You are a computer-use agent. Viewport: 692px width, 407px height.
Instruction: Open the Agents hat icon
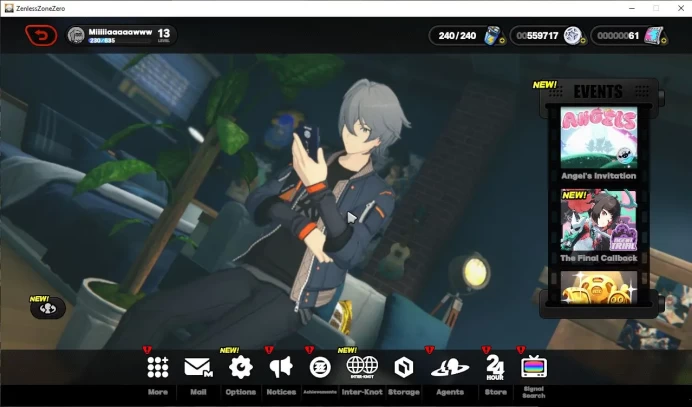(x=450, y=367)
